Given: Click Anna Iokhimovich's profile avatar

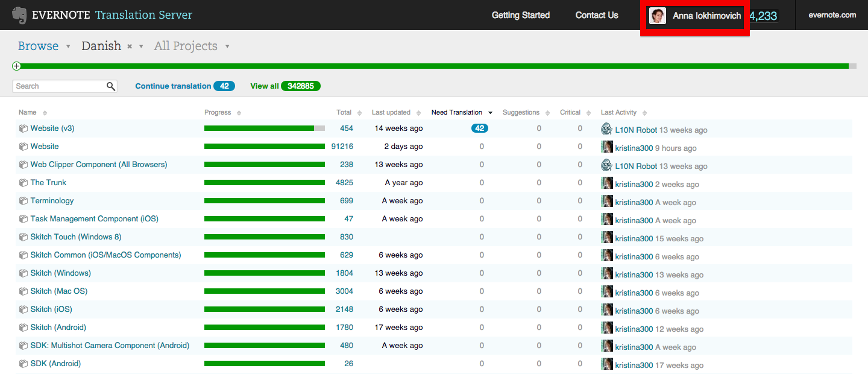Looking at the screenshot, I should click(657, 16).
